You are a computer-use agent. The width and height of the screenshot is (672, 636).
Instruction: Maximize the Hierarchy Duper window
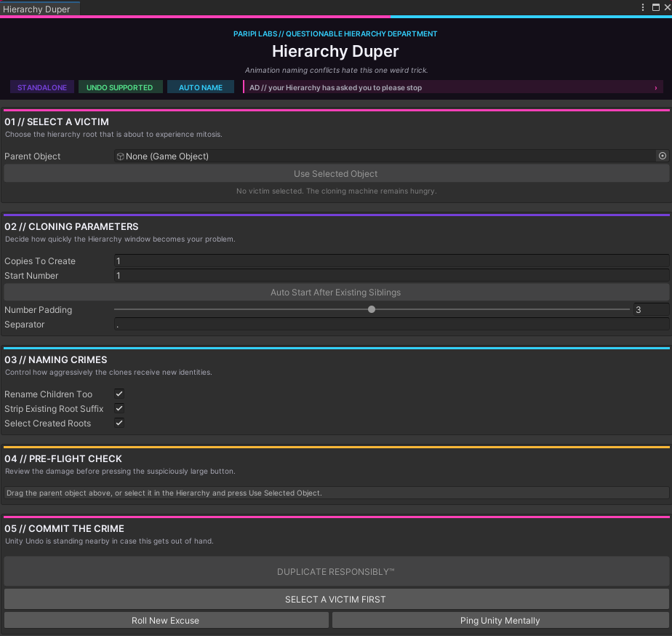coord(656,7)
